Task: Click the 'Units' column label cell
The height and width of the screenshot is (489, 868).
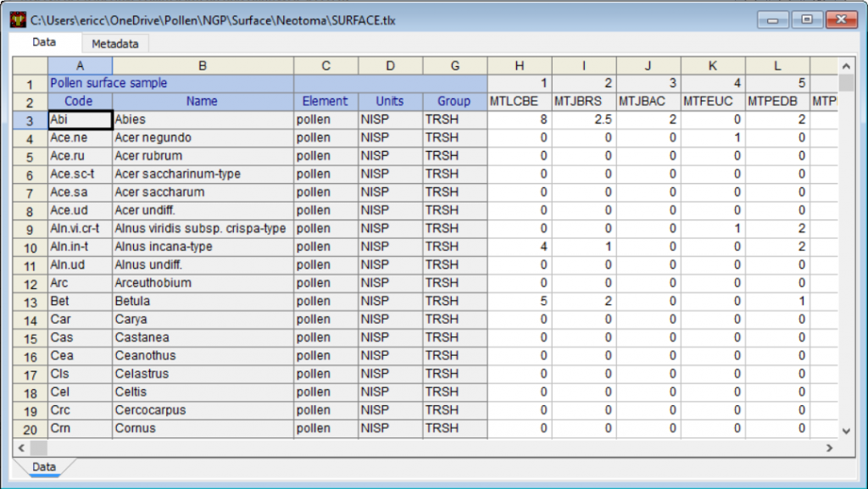Action: click(390, 102)
